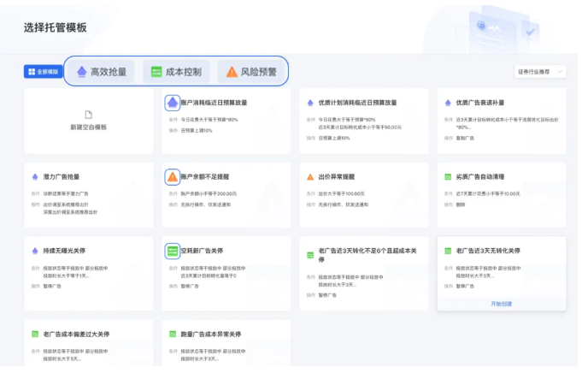Viewport: 588px width, 379px height.
Task: Select the 空耗新广告关停 template title
Action: [x=202, y=251]
